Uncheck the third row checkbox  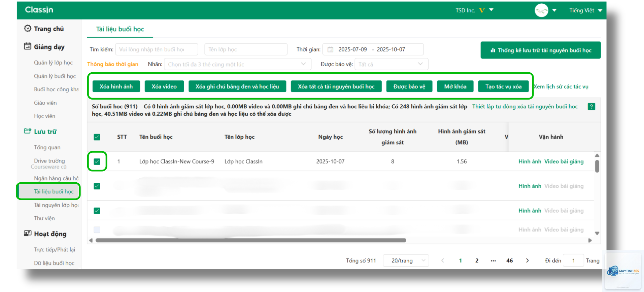pyautogui.click(x=97, y=211)
